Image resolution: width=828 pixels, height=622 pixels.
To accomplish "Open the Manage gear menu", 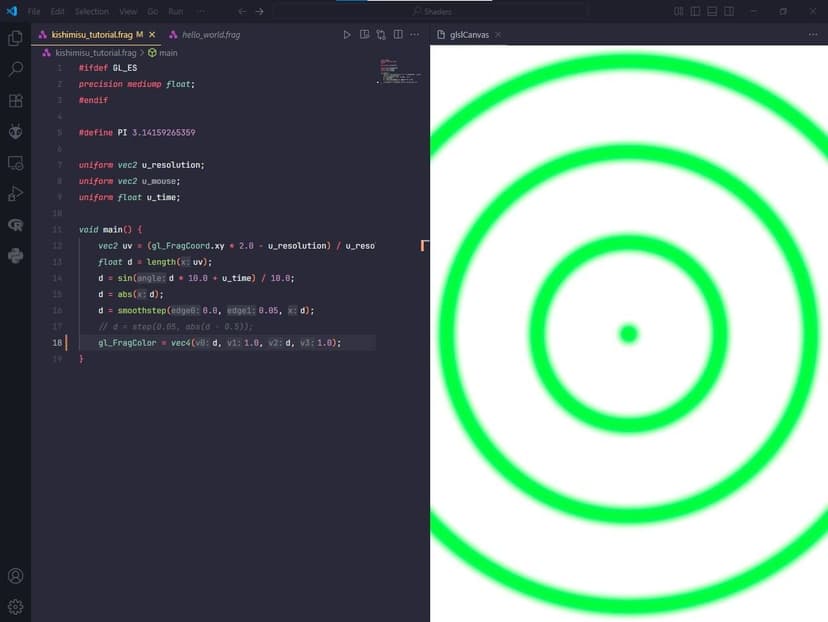I will point(15,606).
